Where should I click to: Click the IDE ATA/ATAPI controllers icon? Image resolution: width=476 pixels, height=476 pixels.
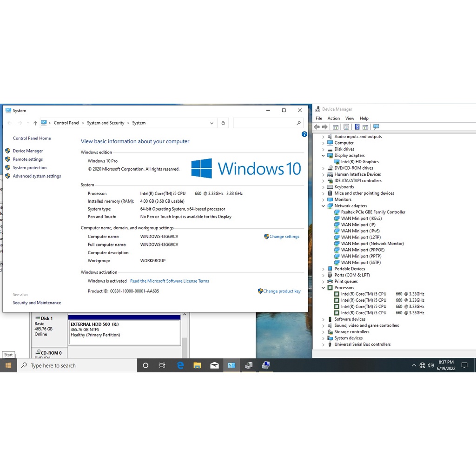(330, 181)
